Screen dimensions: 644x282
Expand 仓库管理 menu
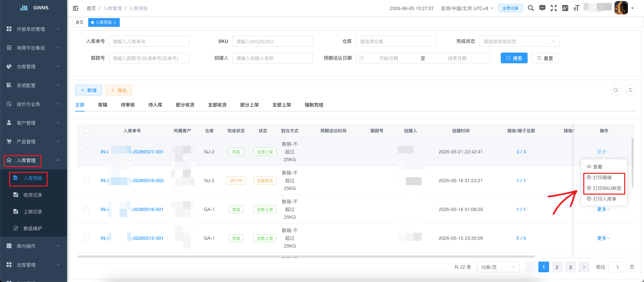(x=34, y=67)
